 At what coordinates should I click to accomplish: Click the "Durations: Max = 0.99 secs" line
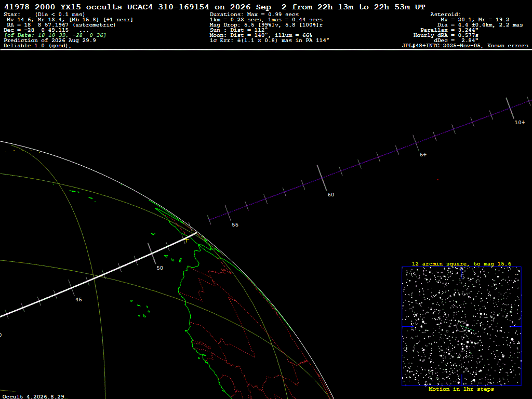(x=254, y=15)
